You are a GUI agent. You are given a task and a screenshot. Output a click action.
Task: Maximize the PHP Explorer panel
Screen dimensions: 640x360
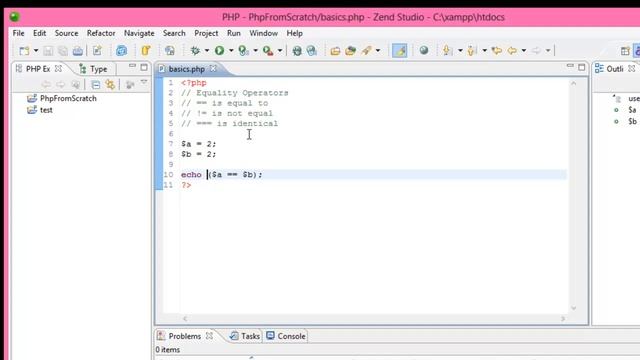pos(144,67)
